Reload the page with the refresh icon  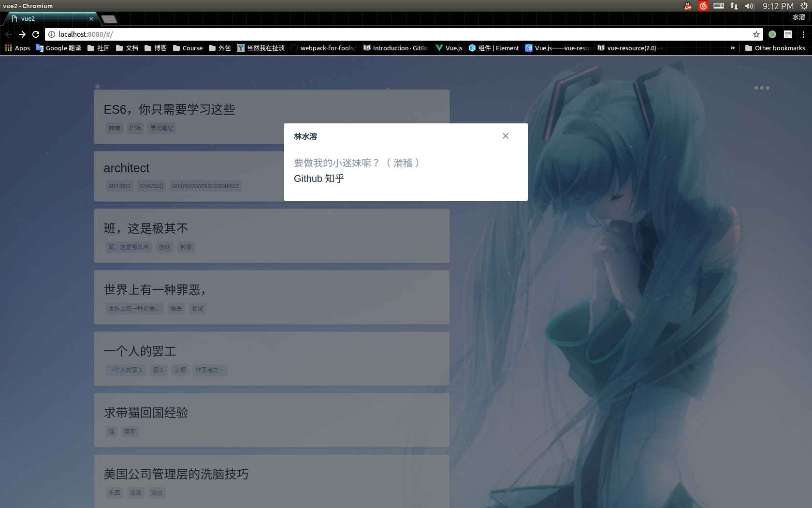pyautogui.click(x=36, y=34)
